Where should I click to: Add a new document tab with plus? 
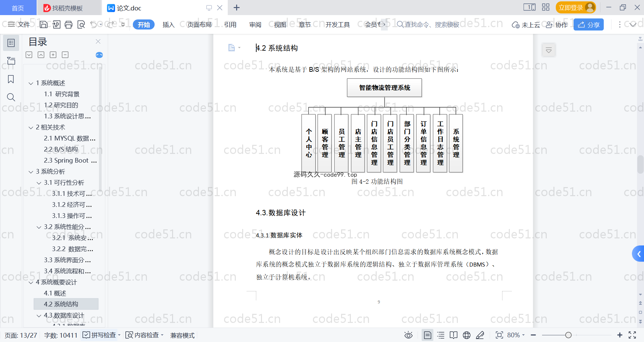pyautogui.click(x=236, y=7)
